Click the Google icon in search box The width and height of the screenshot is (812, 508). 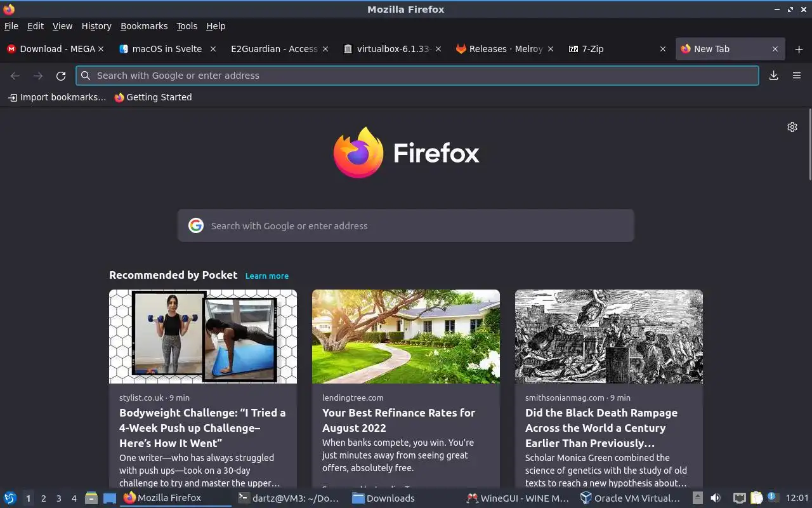tap(196, 225)
